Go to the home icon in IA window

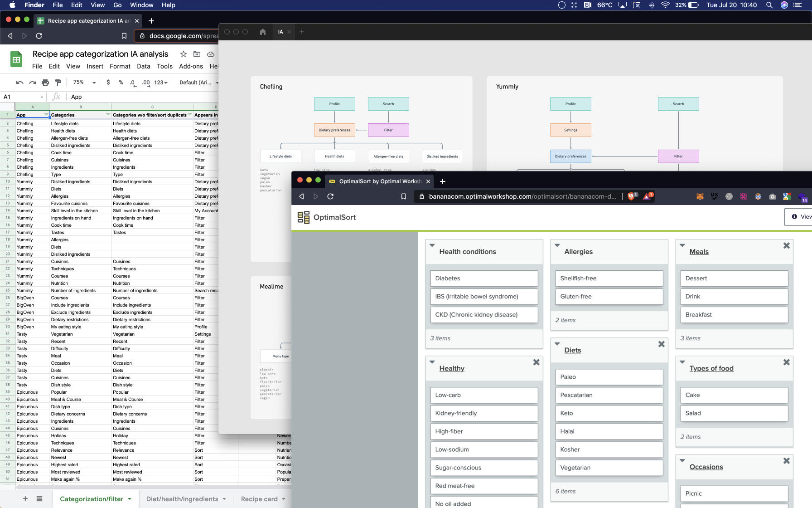pyautogui.click(x=263, y=32)
